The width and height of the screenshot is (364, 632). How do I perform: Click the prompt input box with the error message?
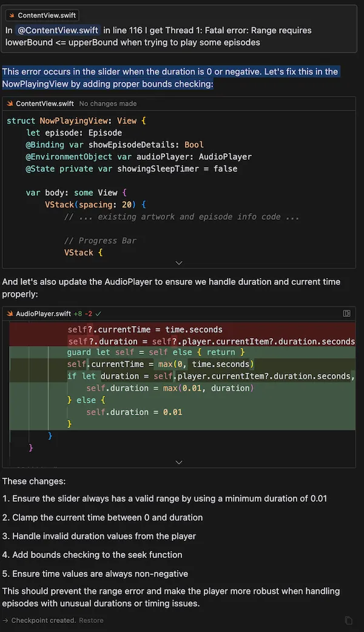179,29
